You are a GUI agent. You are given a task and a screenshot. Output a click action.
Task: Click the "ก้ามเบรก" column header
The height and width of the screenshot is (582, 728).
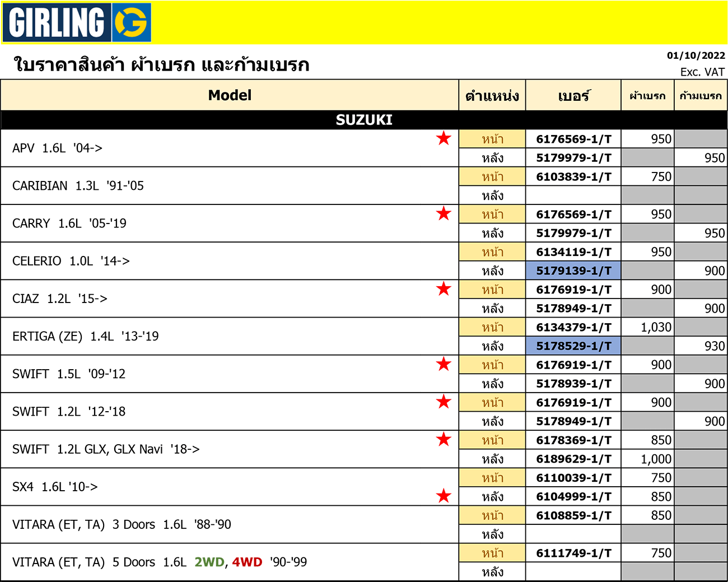pos(701,95)
